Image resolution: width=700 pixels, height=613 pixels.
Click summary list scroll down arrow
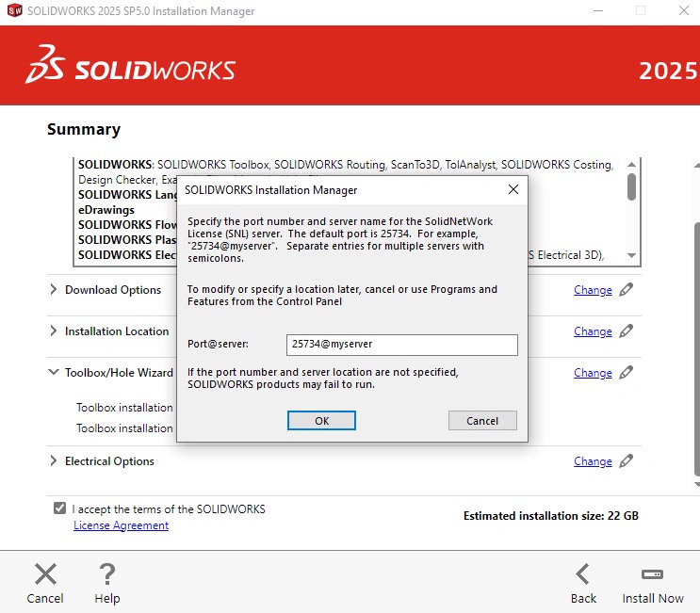pyautogui.click(x=631, y=255)
